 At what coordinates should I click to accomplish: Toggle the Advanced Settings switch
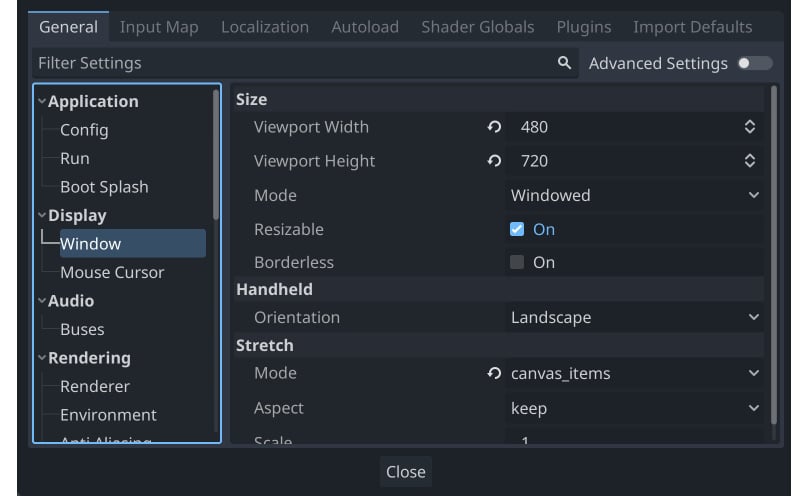[x=755, y=63]
